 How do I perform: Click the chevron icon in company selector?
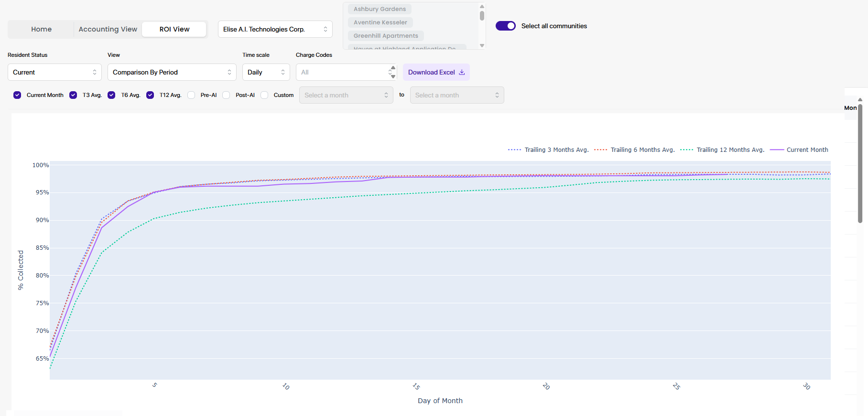(325, 29)
